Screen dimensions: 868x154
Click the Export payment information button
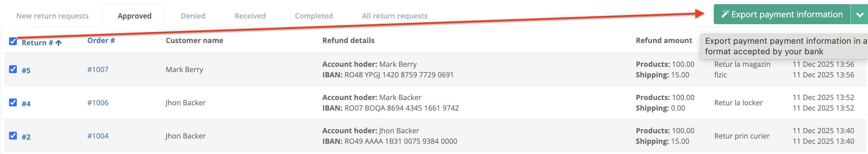[786, 15]
